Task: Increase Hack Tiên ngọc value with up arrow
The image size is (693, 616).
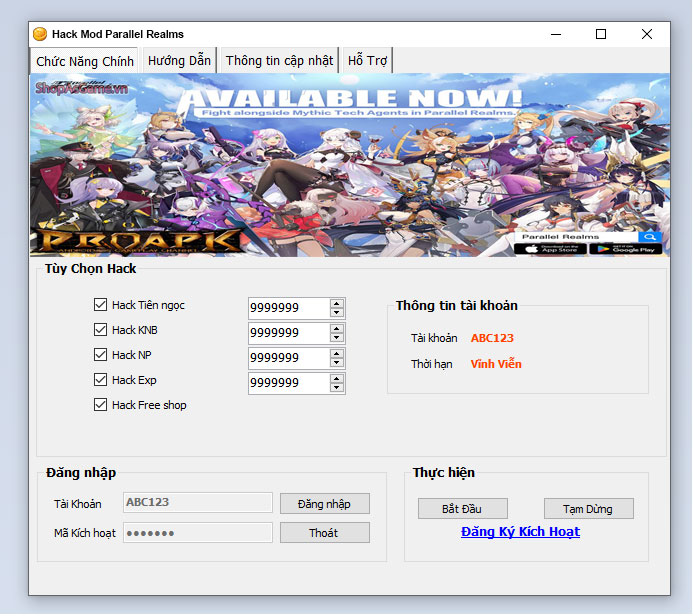Action: click(x=337, y=304)
